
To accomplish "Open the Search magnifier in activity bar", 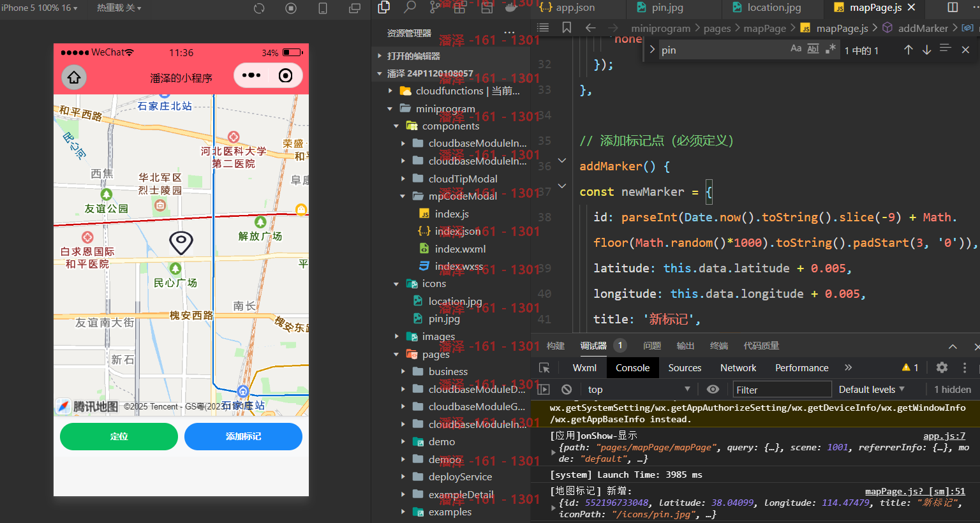I will [x=410, y=7].
